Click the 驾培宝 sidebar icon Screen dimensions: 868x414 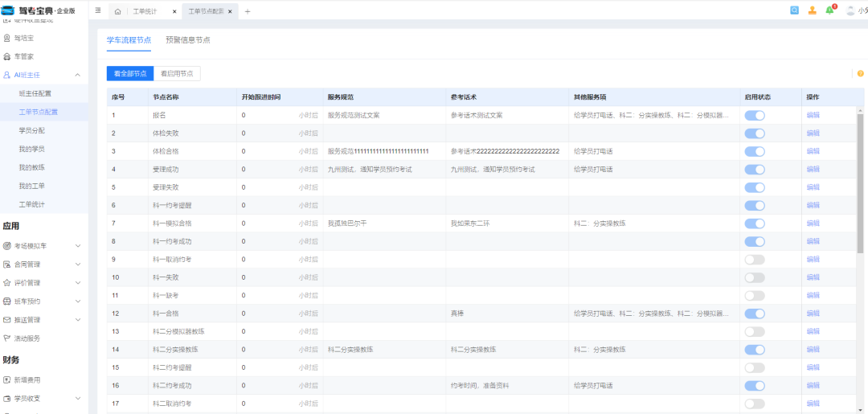[x=7, y=39]
